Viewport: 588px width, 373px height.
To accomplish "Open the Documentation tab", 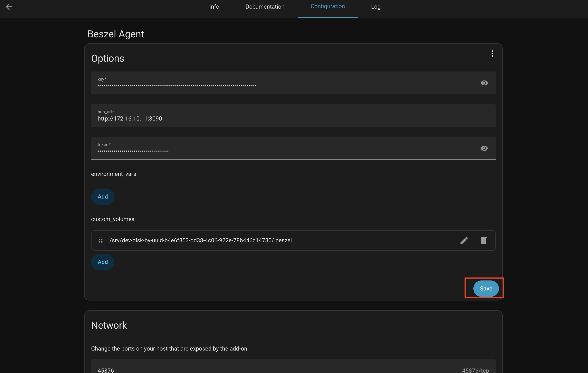I will click(x=265, y=7).
